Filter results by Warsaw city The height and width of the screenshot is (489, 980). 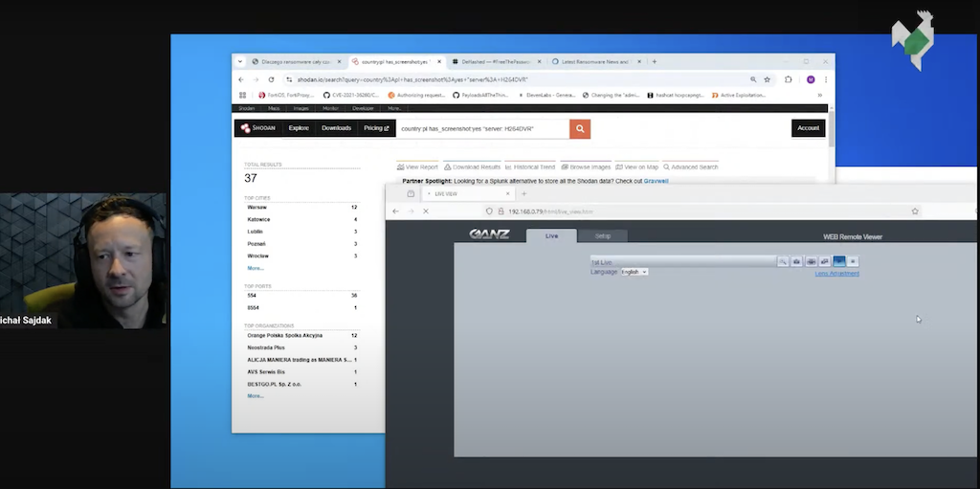pos(257,207)
